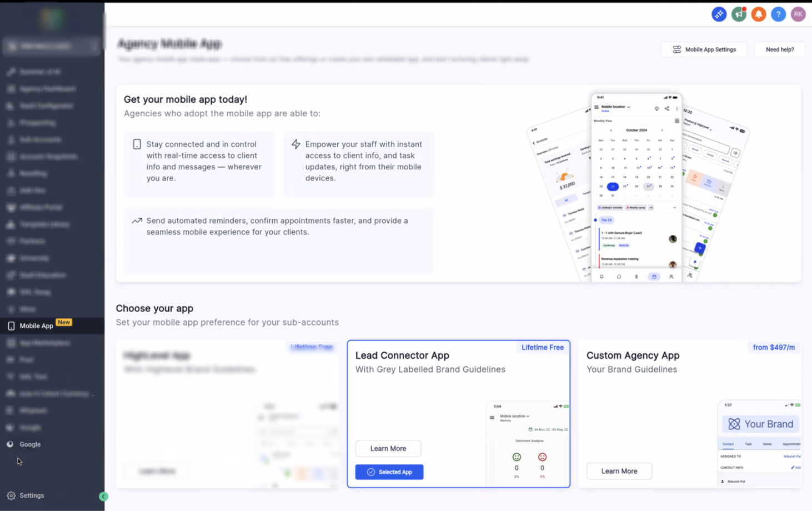
Task: Open the Your Brand phone preview thumbnail
Action: (759, 443)
